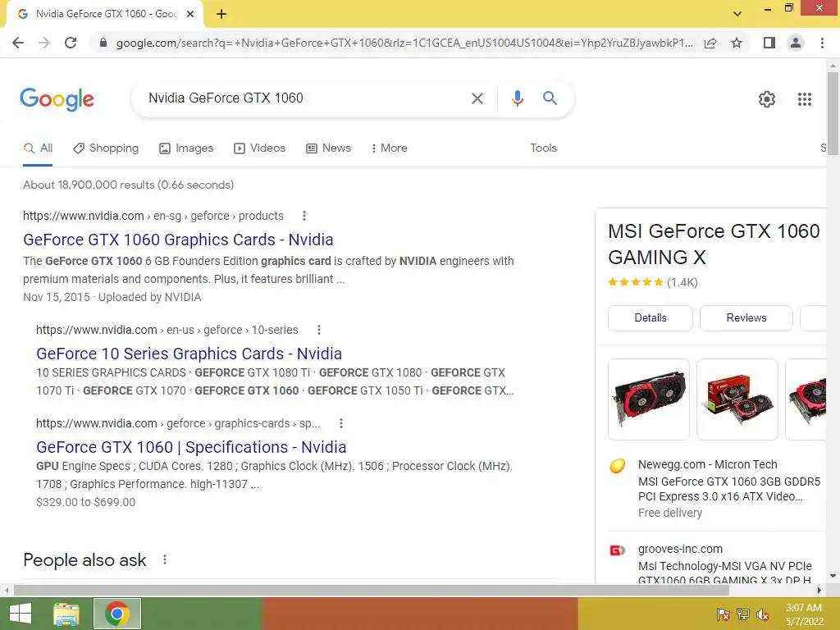Switch to the Videos tab

click(260, 148)
